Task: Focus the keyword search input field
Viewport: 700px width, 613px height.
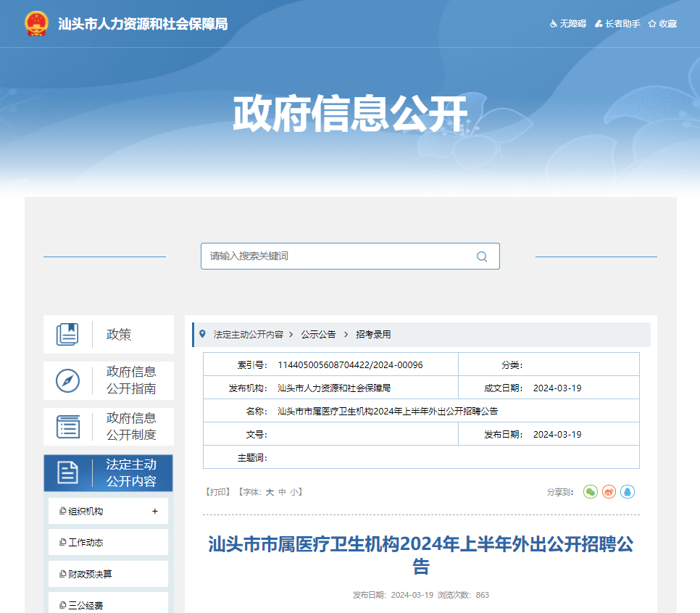Action: click(x=350, y=257)
